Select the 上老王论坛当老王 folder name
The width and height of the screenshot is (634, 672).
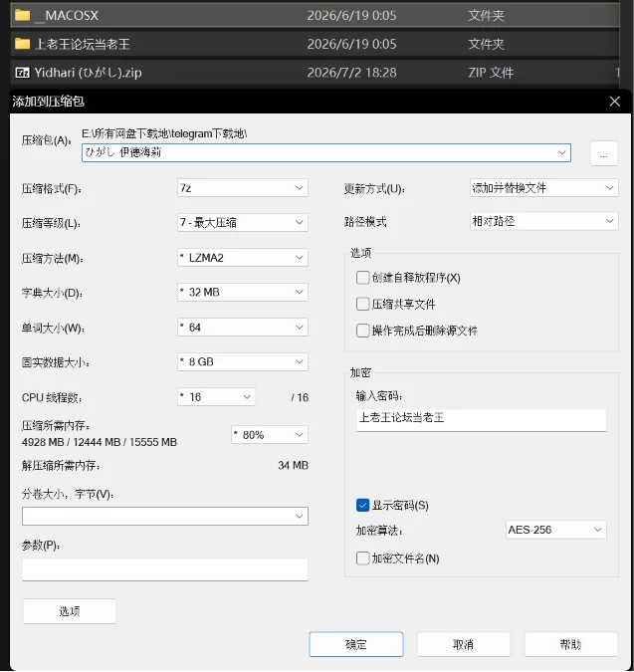[x=83, y=44]
